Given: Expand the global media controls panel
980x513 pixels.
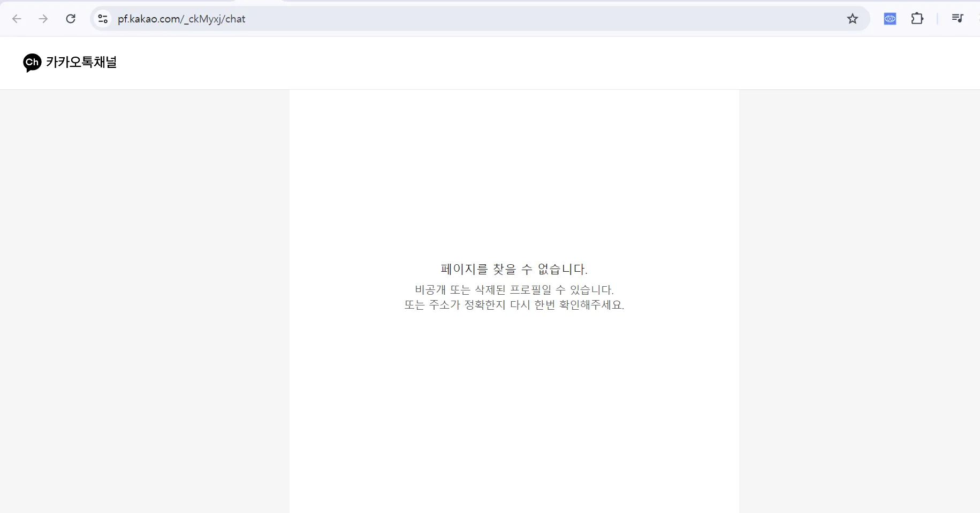Looking at the screenshot, I should 958,19.
